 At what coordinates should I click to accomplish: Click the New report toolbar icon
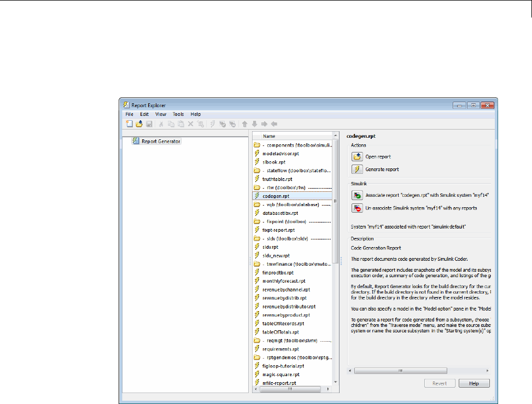tap(129, 124)
